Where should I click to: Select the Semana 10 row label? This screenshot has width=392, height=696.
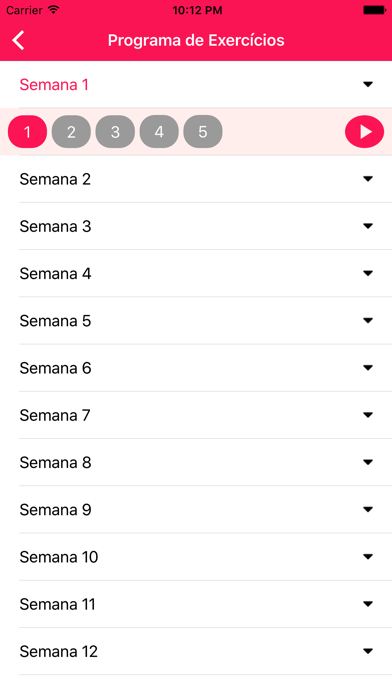(x=59, y=557)
